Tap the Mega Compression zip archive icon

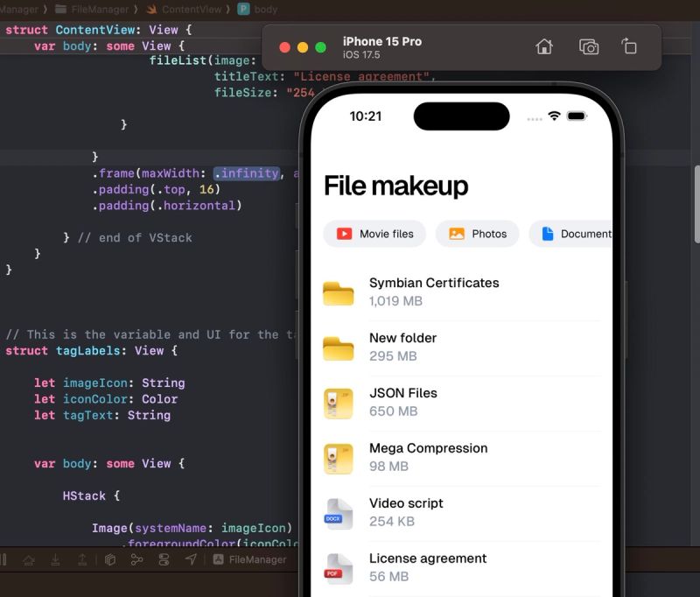(x=339, y=459)
